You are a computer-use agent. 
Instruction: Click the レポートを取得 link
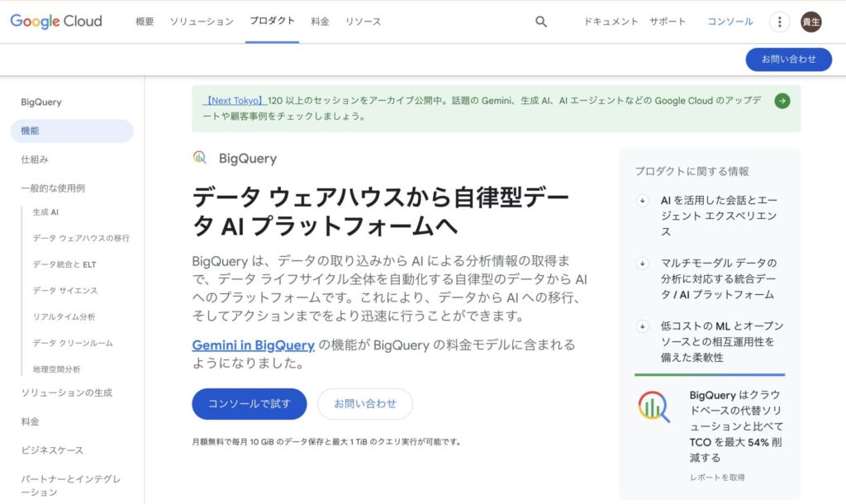pos(717,477)
